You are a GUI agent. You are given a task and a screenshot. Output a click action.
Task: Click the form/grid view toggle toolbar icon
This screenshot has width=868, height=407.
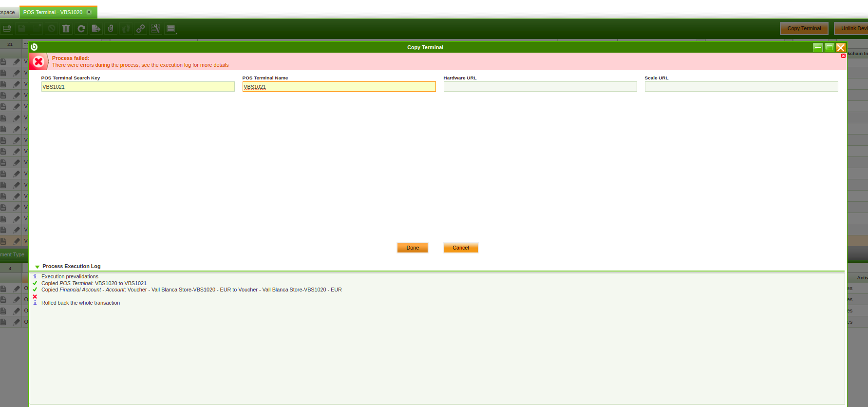(x=170, y=29)
